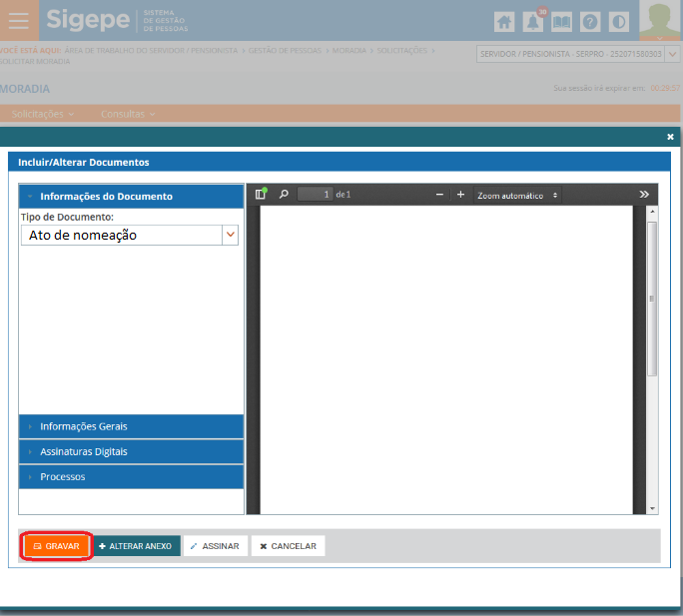Image resolution: width=683 pixels, height=616 pixels.
Task: Click the Área de Trabalho do Servidor breadcrumb
Action: 151,51
